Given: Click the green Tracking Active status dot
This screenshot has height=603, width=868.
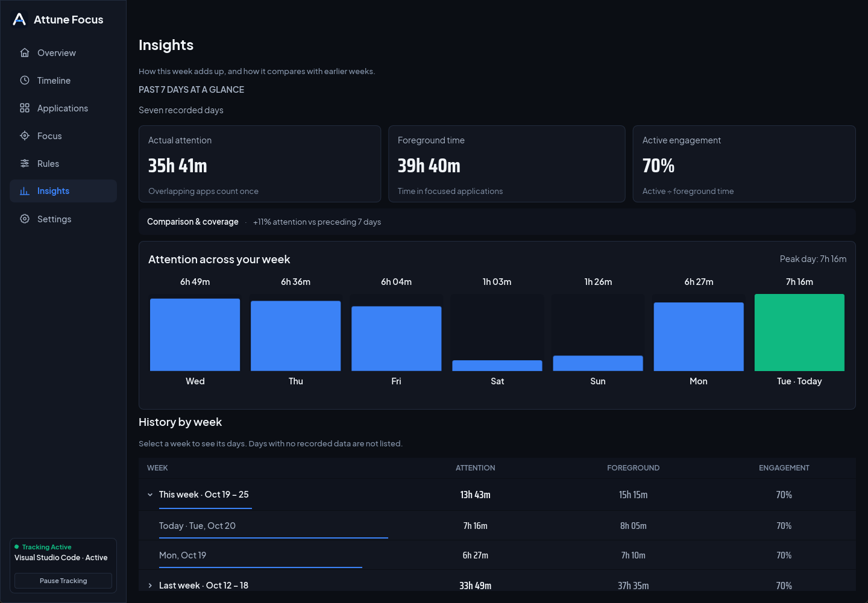Looking at the screenshot, I should [x=17, y=547].
